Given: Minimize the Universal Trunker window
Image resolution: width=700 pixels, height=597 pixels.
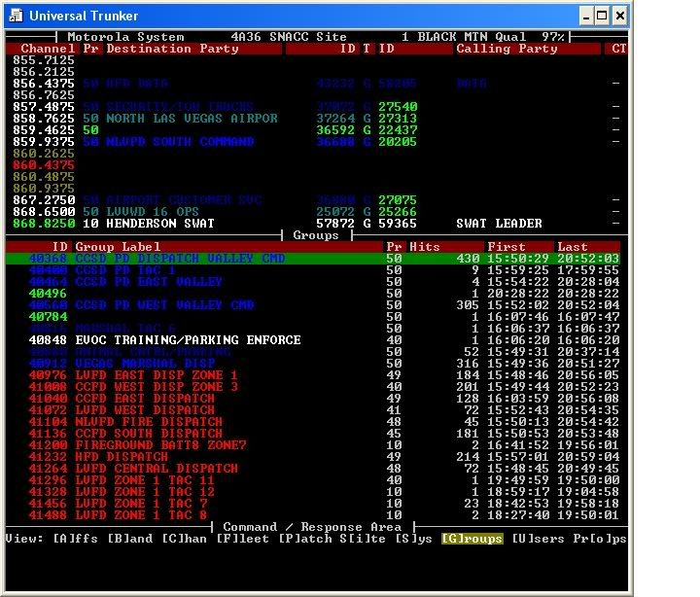Looking at the screenshot, I should pyautogui.click(x=586, y=17).
